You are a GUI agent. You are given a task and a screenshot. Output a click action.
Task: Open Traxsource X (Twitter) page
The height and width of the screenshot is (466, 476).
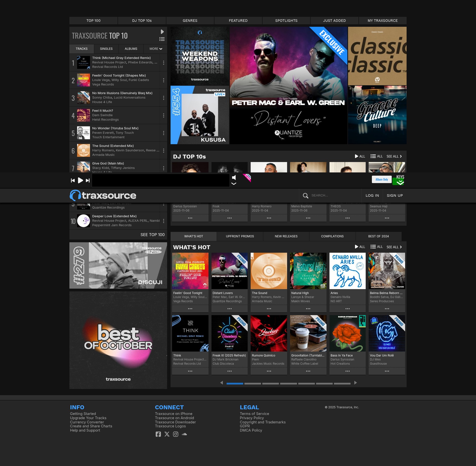pos(167,434)
